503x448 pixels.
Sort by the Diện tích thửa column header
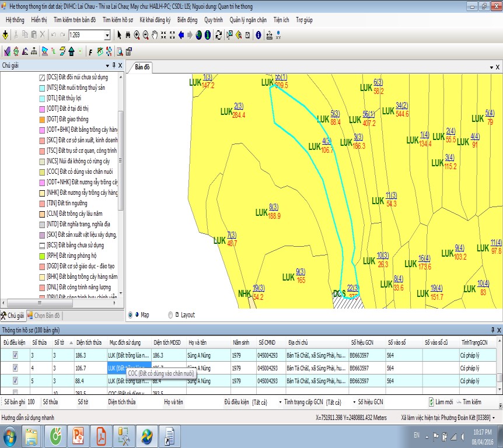[89, 342]
